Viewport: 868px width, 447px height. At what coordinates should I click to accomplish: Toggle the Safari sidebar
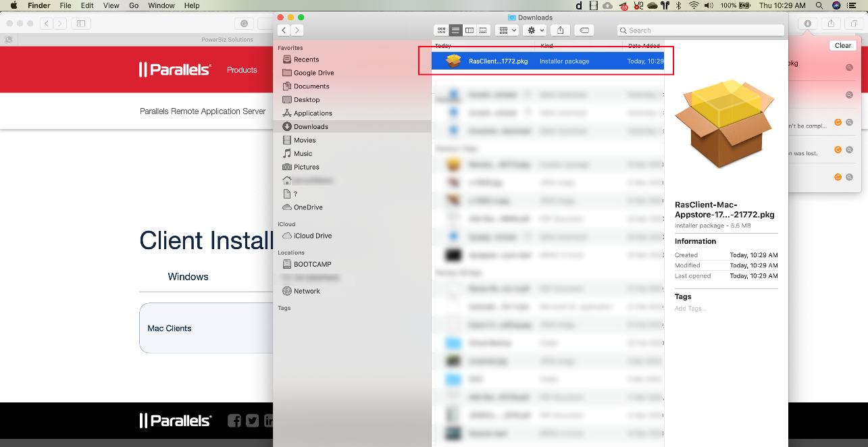81,24
